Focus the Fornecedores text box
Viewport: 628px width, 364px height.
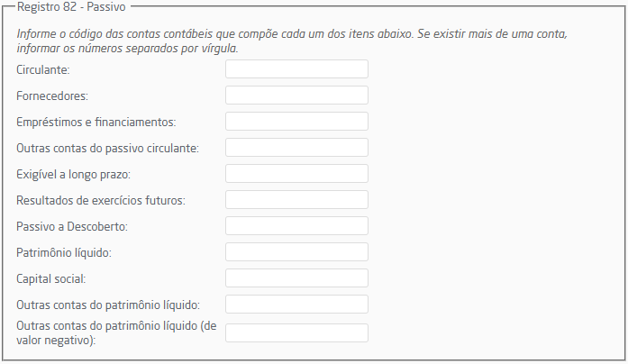[296, 96]
